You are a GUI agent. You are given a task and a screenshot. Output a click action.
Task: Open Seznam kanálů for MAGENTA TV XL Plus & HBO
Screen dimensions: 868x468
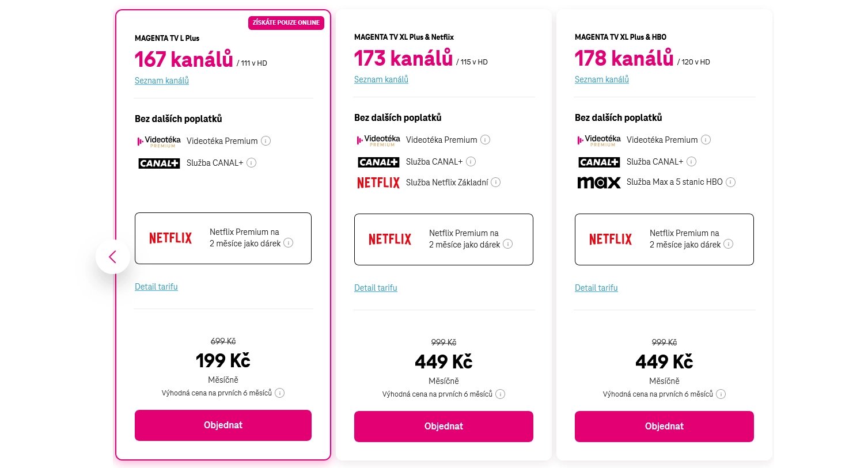(x=601, y=79)
